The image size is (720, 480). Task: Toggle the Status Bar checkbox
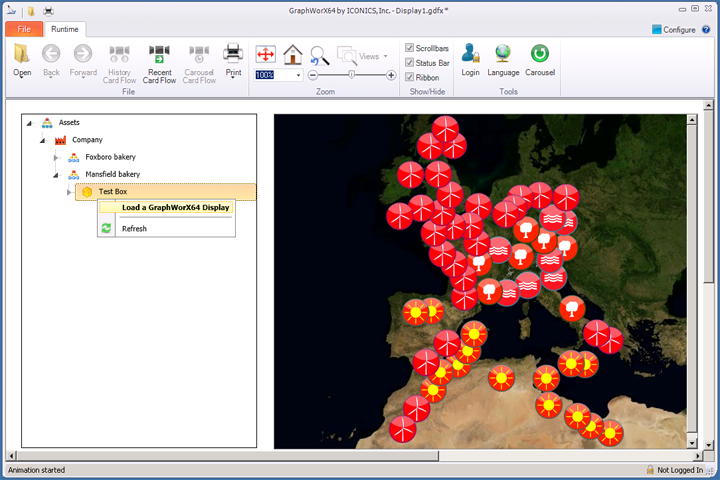pyautogui.click(x=410, y=62)
